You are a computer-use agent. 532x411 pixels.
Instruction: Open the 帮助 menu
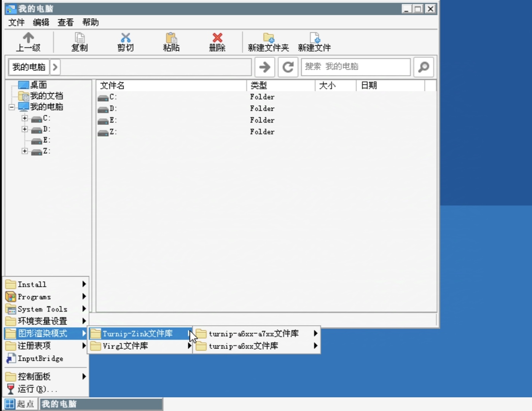(91, 22)
